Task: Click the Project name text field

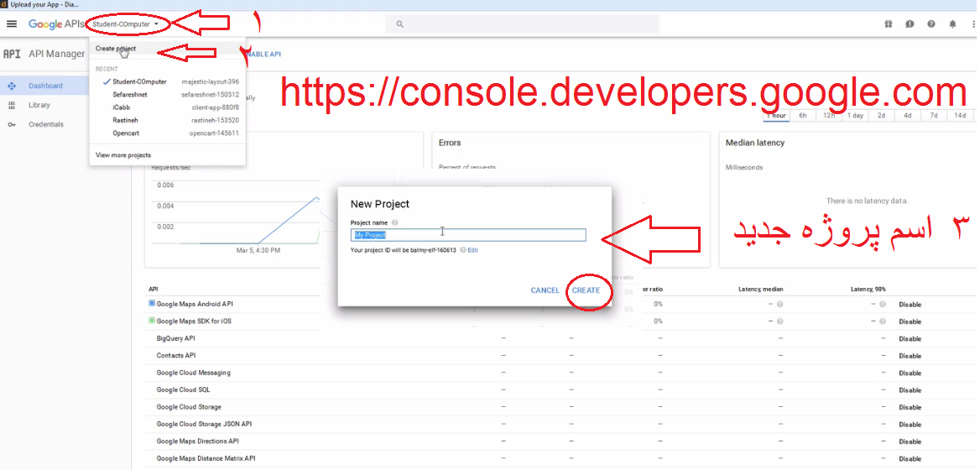Action: tap(467, 236)
